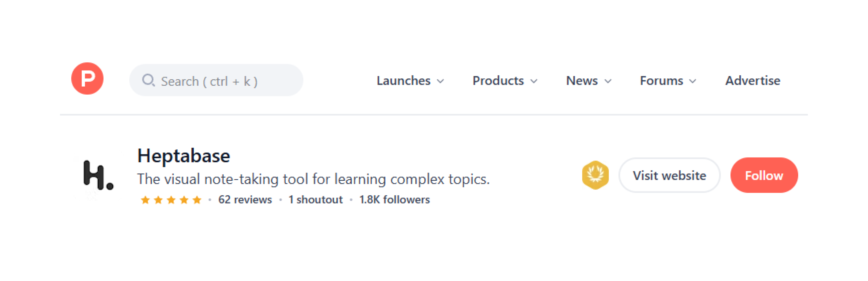Click the five-star rating icons

tap(171, 200)
